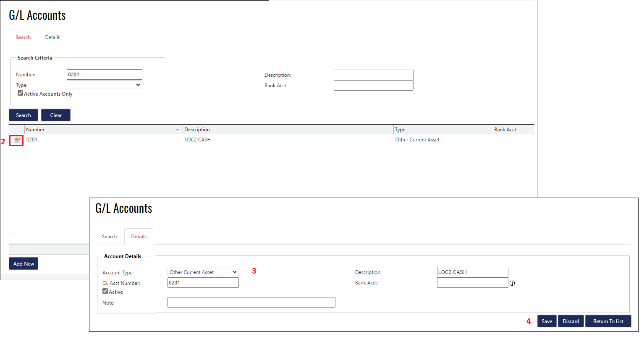
Task: Toggle the Active checkbox in Account Details
Action: tap(105, 291)
